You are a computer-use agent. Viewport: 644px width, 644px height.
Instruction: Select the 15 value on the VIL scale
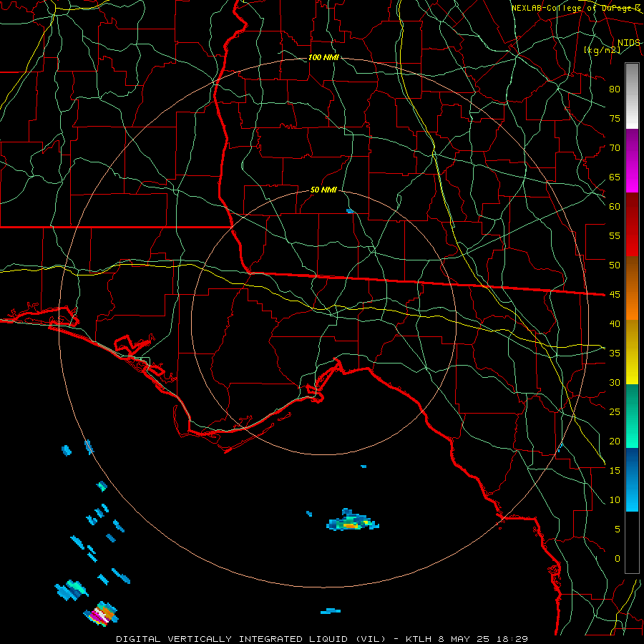click(615, 470)
